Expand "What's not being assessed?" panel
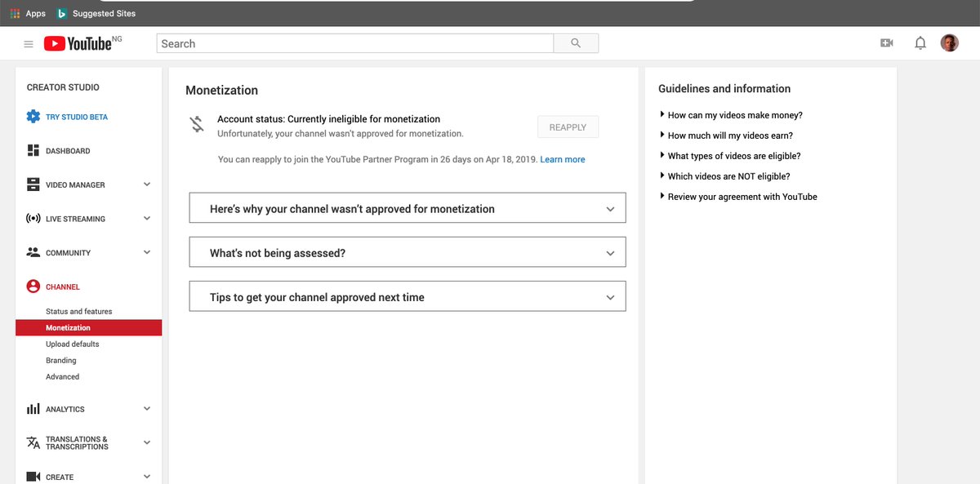This screenshot has height=484, width=980. point(408,252)
